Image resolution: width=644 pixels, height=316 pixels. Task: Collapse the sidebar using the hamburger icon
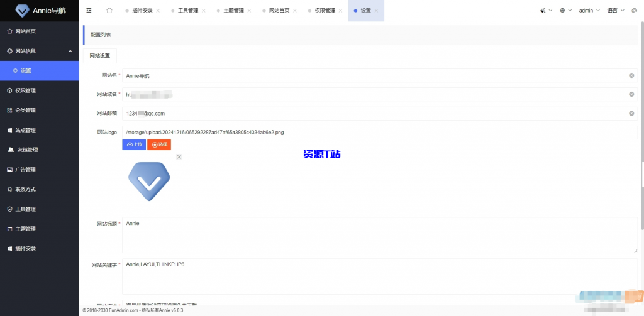click(x=89, y=11)
